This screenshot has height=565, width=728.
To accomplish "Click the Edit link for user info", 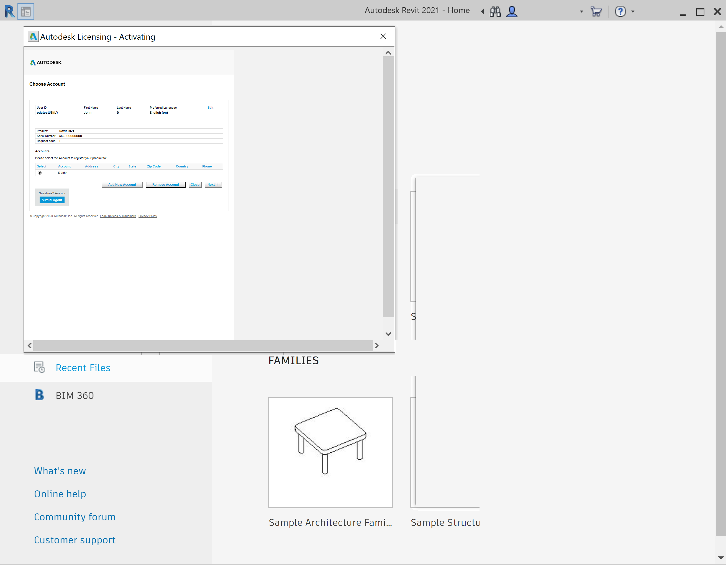I will click(210, 108).
